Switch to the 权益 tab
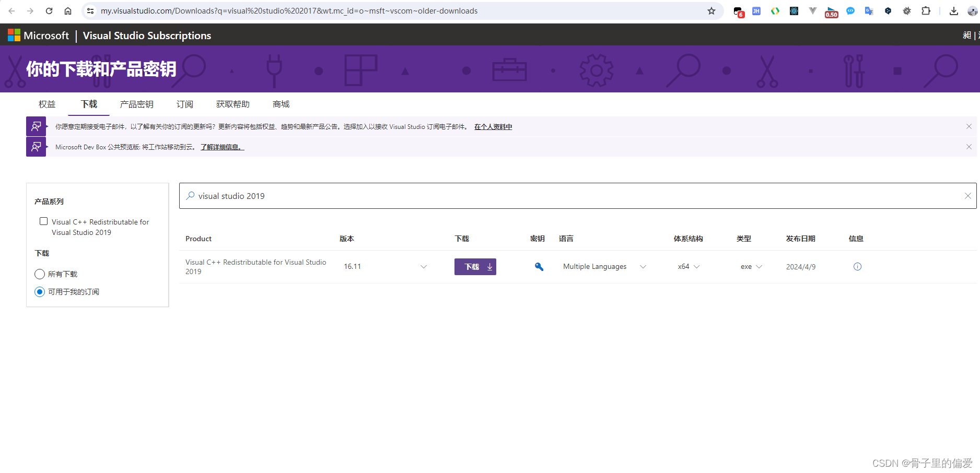This screenshot has height=473, width=980. coord(47,104)
